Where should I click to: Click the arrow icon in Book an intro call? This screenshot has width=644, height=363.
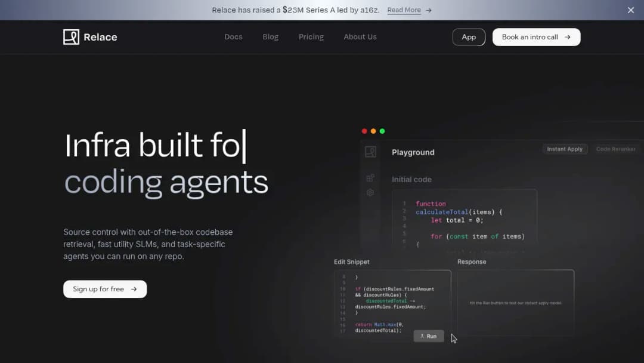point(568,37)
